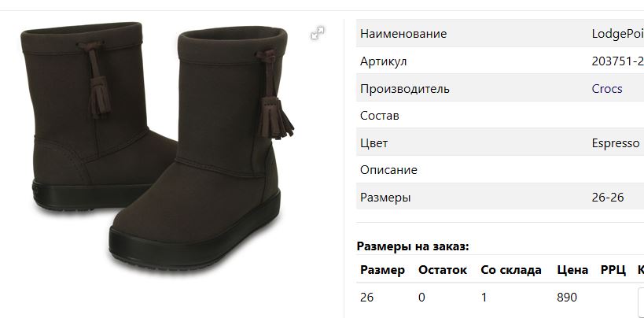Click the РРЦ column header
The width and height of the screenshot is (644, 318).
[613, 270]
